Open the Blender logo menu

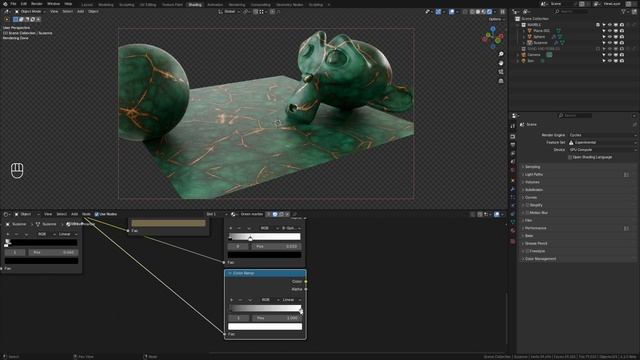[5, 4]
